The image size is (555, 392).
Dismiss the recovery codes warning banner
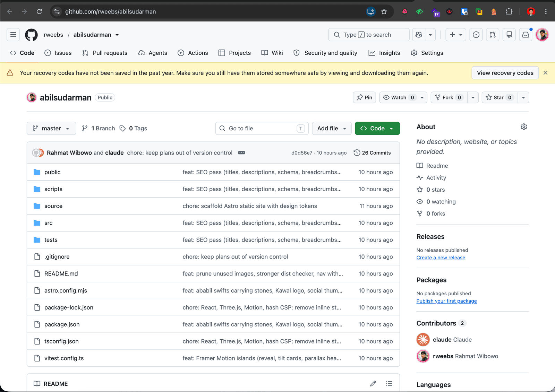[546, 73]
